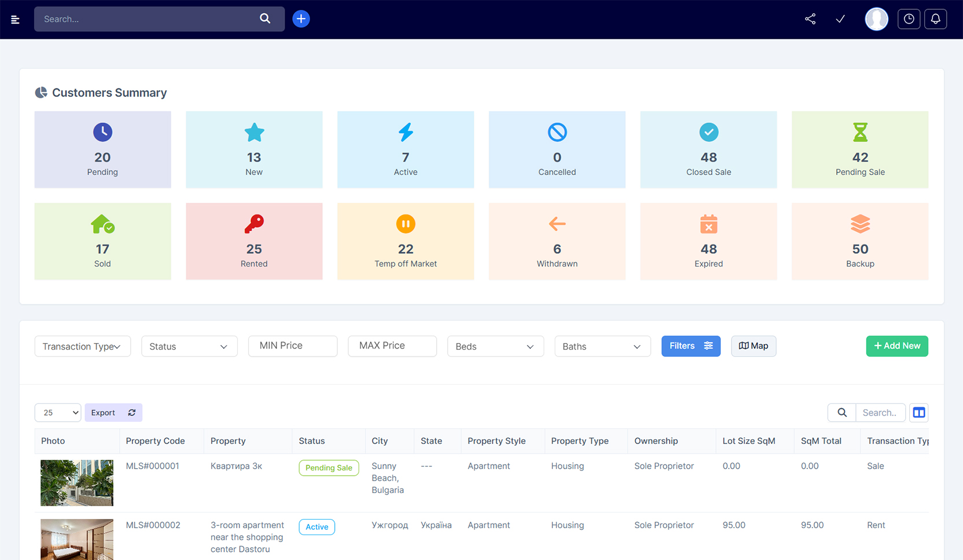Click the MIN Price input field
963x560 pixels.
(x=293, y=346)
